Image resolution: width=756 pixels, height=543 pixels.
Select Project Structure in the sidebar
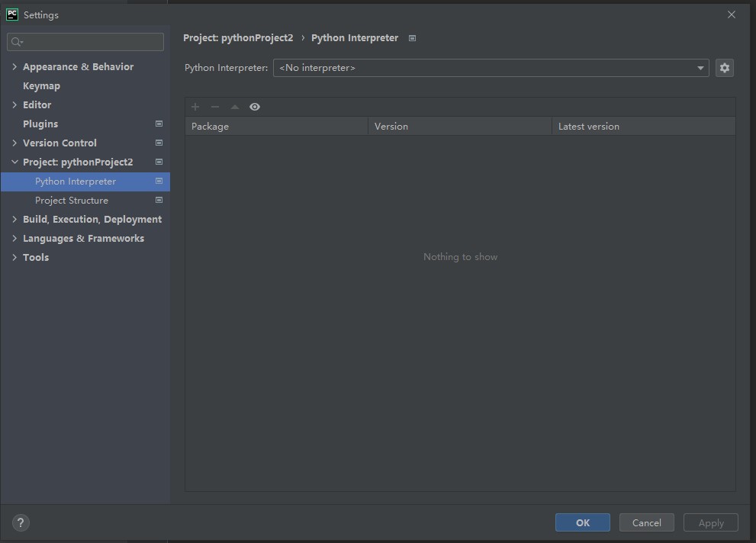tap(72, 201)
